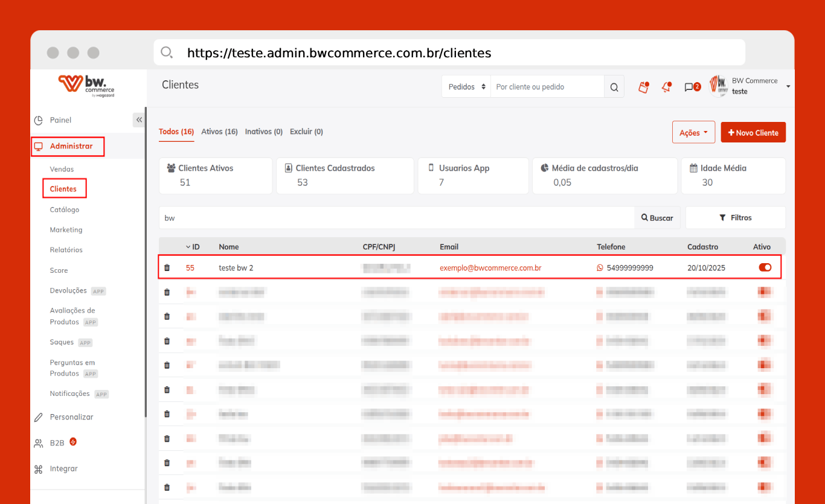Open the BW Commerce teste account dropdown
This screenshot has width=825, height=504.
[788, 87]
